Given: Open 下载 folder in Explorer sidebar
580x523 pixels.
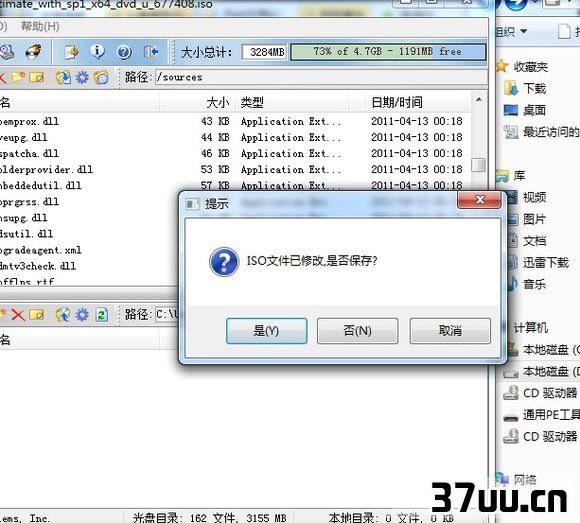Looking at the screenshot, I should [534, 89].
